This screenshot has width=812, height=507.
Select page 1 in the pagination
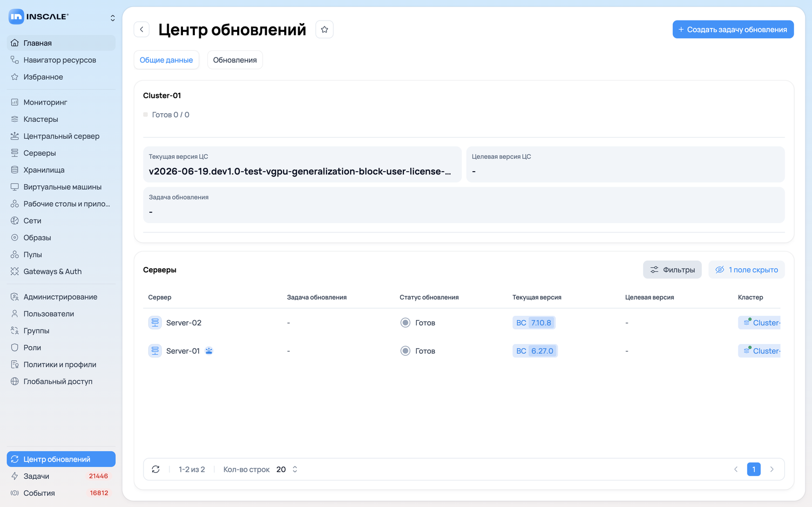click(x=754, y=470)
